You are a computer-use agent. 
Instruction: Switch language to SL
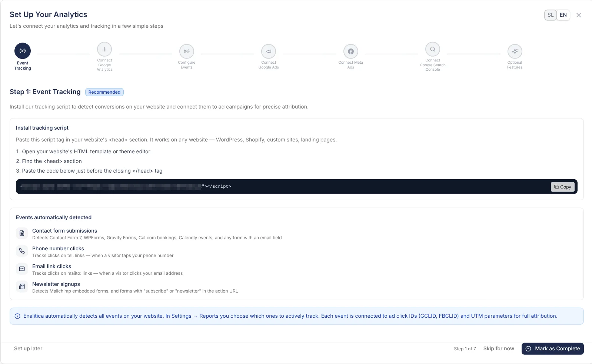pyautogui.click(x=551, y=15)
